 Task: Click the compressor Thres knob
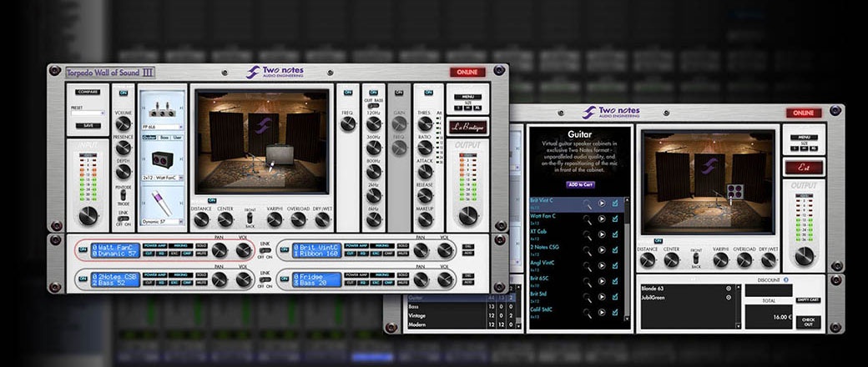tap(425, 123)
